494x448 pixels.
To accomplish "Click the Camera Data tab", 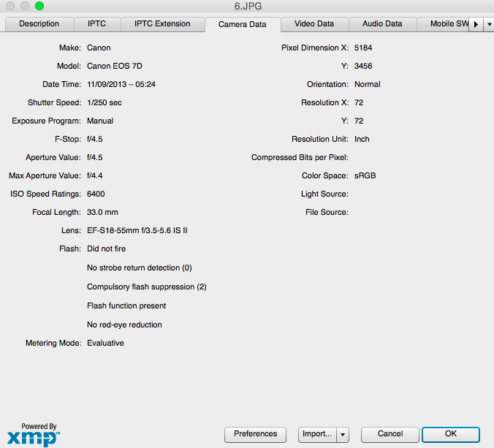I will point(243,24).
